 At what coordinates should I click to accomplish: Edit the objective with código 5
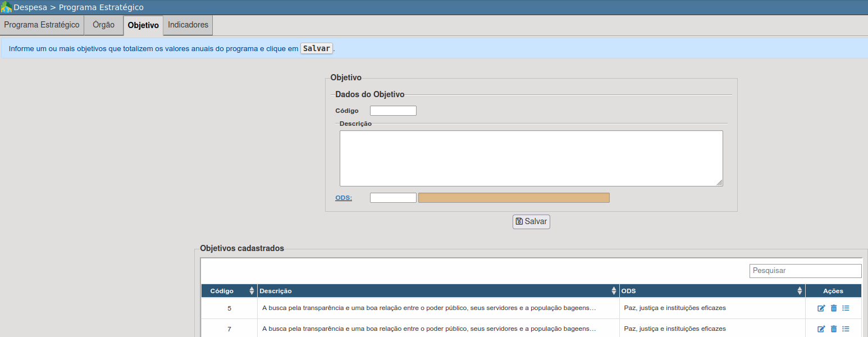pyautogui.click(x=821, y=308)
